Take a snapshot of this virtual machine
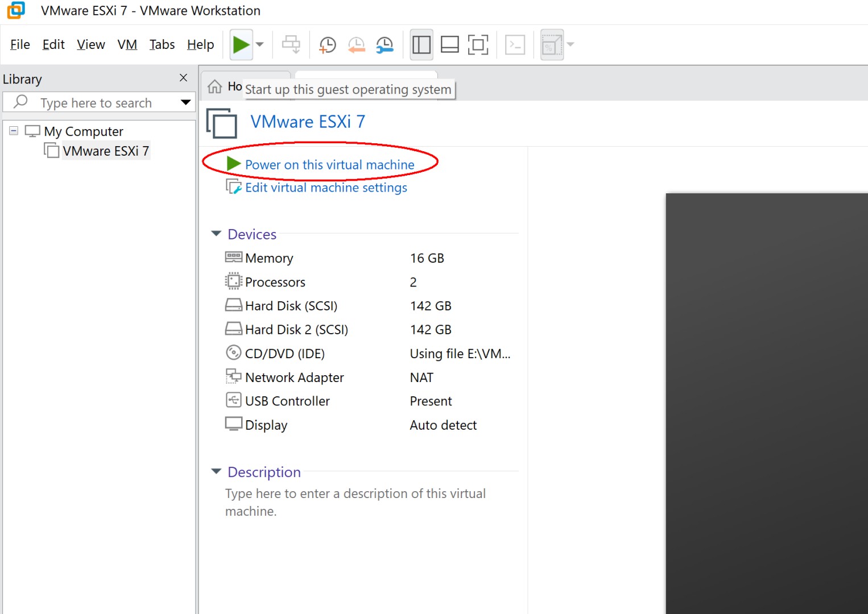This screenshot has height=614, width=868. [x=328, y=45]
